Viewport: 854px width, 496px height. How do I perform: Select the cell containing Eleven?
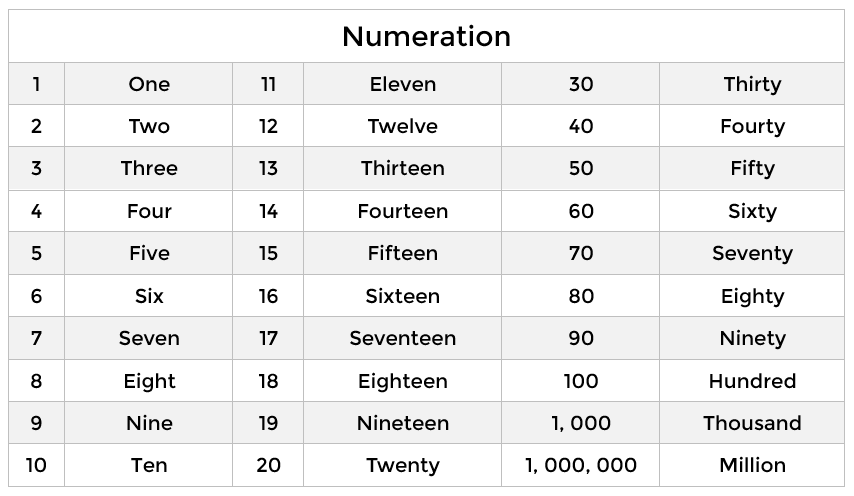pos(402,84)
